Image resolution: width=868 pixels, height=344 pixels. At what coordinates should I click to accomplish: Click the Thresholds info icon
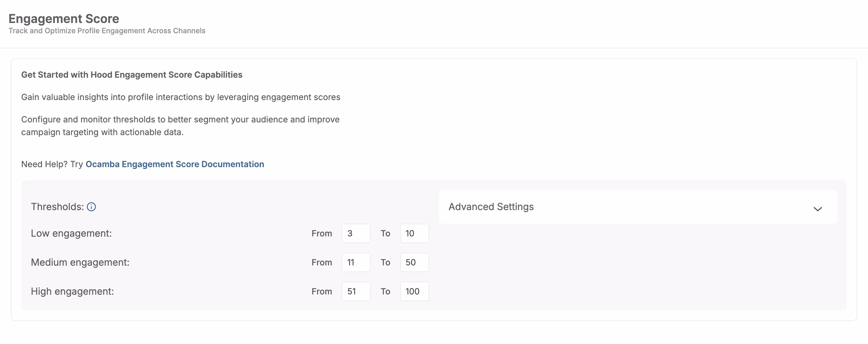point(91,207)
